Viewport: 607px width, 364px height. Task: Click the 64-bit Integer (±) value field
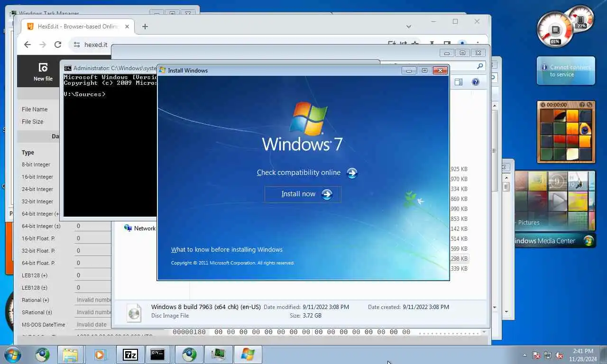pyautogui.click(x=93, y=226)
